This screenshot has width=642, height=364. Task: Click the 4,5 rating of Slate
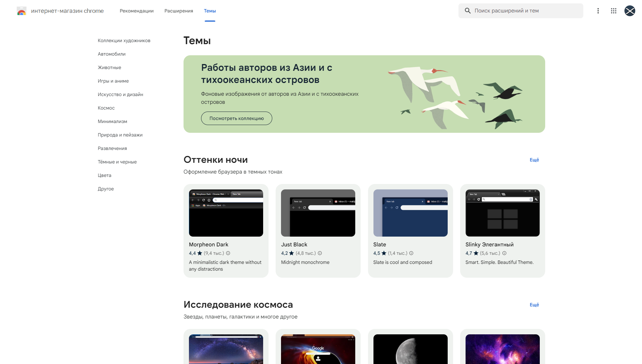coord(377,253)
